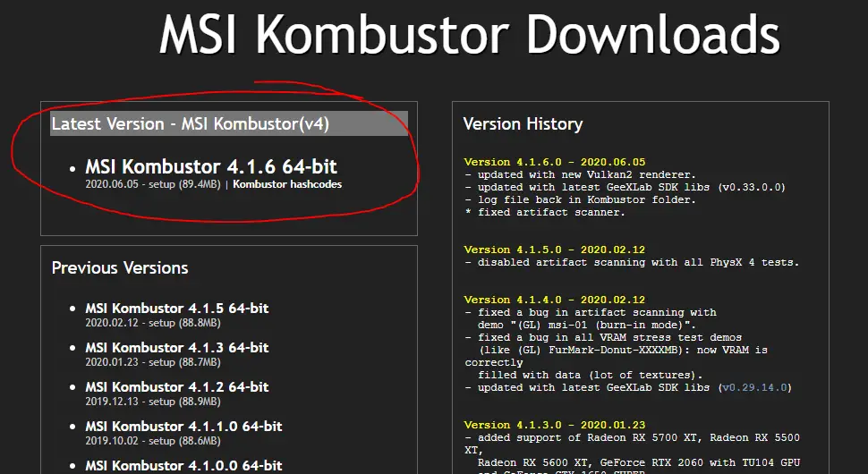Image resolution: width=868 pixels, height=474 pixels.
Task: Click the Version History heading
Action: pos(523,124)
